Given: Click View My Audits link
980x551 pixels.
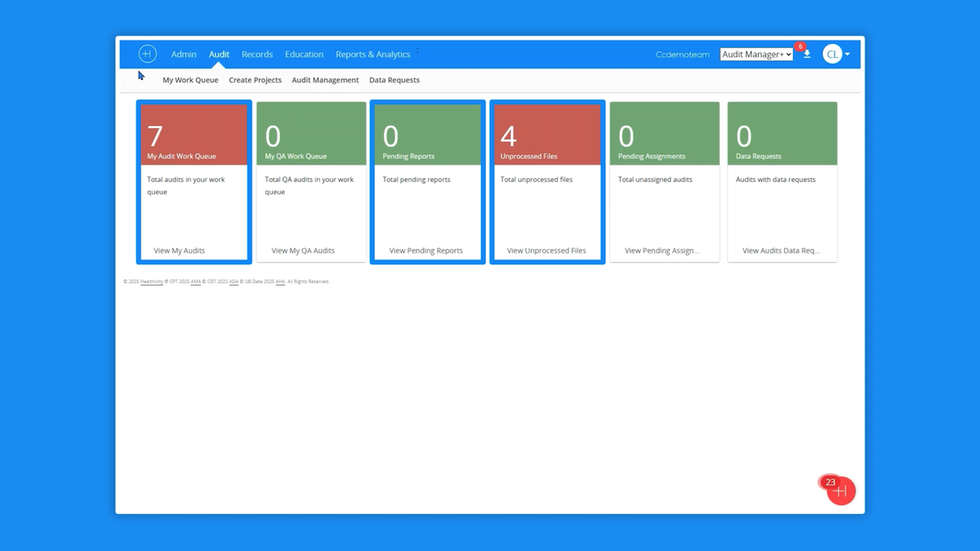Looking at the screenshot, I should click(179, 251).
